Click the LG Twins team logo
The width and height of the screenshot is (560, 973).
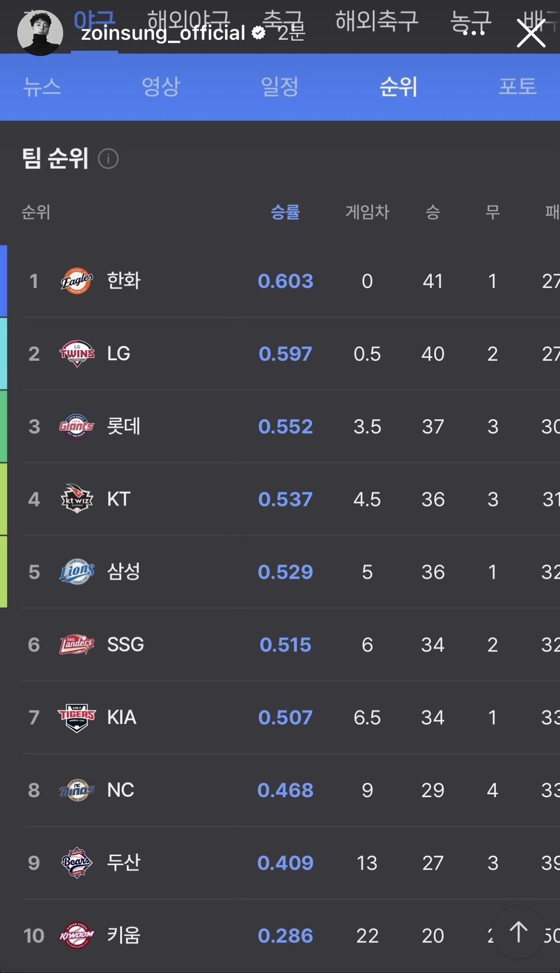[x=77, y=354]
